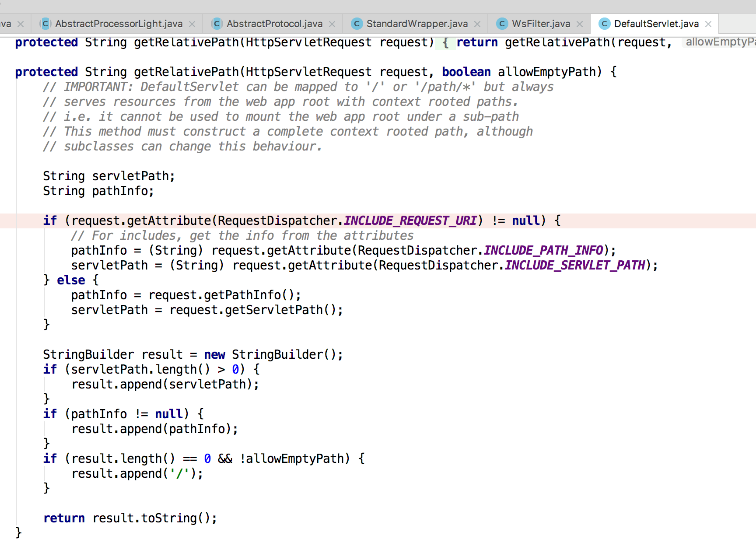756x560 pixels.
Task: Expand the folded one-line getRelativePath method body
Action: pyautogui.click(x=445, y=42)
